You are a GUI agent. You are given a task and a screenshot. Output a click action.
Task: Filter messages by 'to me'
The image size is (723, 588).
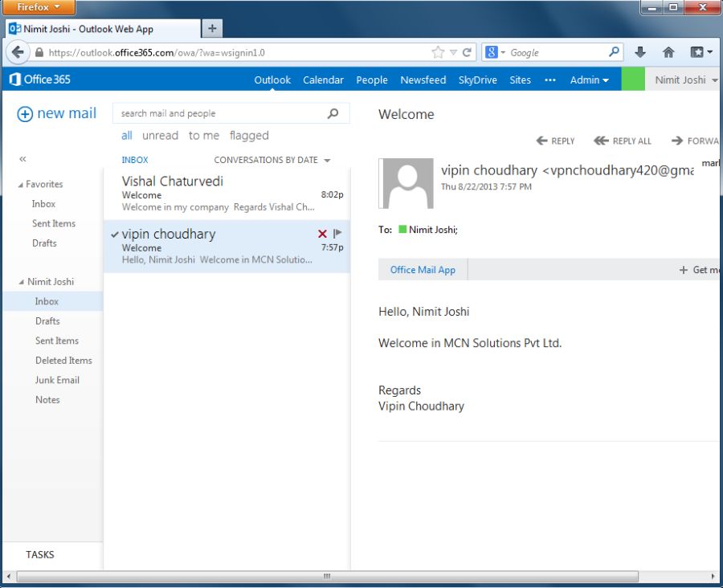click(204, 136)
